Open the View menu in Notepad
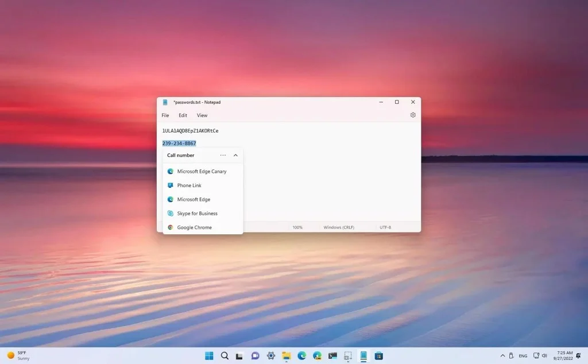 pos(202,115)
